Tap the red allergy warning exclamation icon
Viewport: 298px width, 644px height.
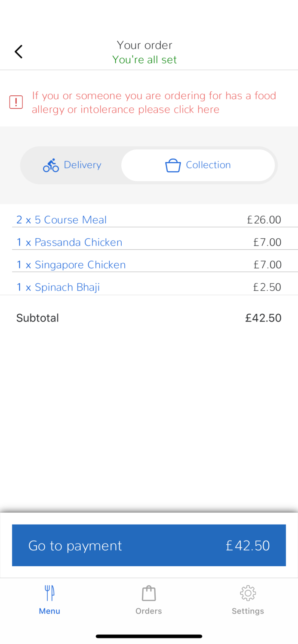[x=16, y=102]
